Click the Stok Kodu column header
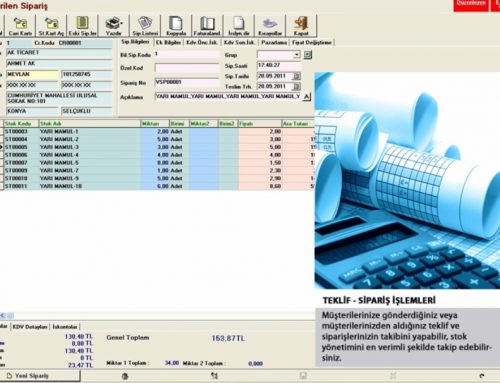This screenshot has height=383, width=500. [x=21, y=124]
